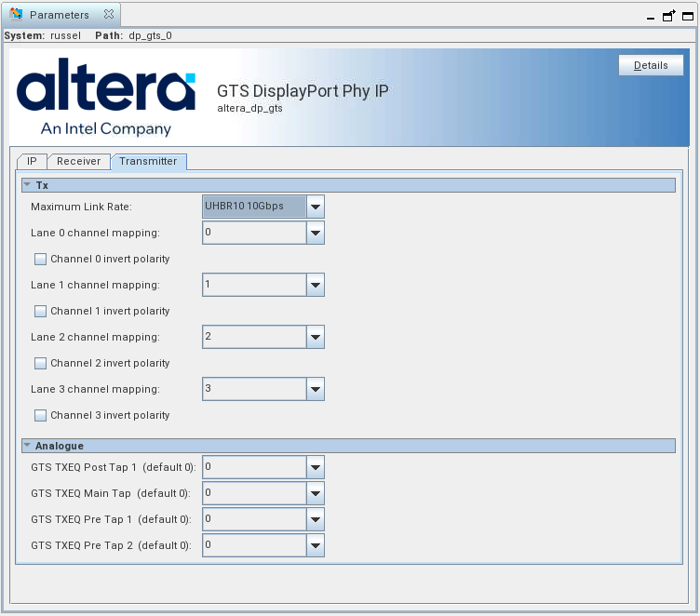This screenshot has height=616, width=700.
Task: Select the Transmitter tab
Action: coord(148,161)
